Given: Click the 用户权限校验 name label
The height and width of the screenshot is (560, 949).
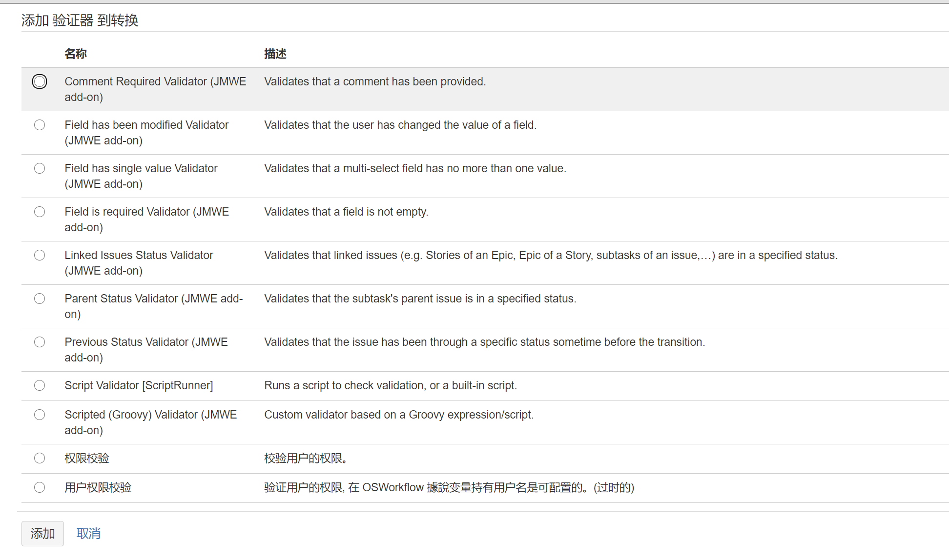Looking at the screenshot, I should coord(98,487).
